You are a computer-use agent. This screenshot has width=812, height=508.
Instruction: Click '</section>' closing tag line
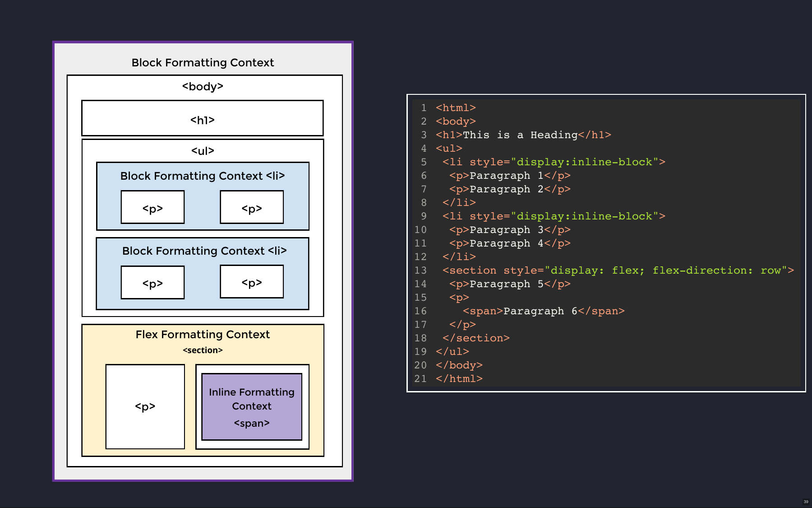[476, 338]
